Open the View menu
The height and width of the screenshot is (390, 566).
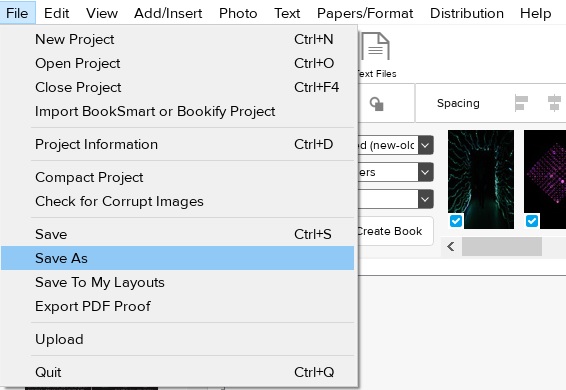click(102, 13)
